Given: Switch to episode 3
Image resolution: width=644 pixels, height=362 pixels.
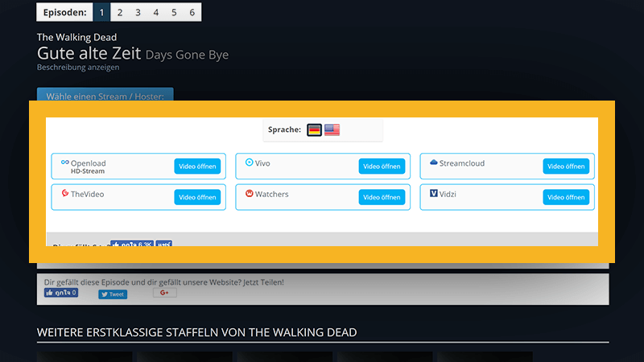Looking at the screenshot, I should 138,12.
